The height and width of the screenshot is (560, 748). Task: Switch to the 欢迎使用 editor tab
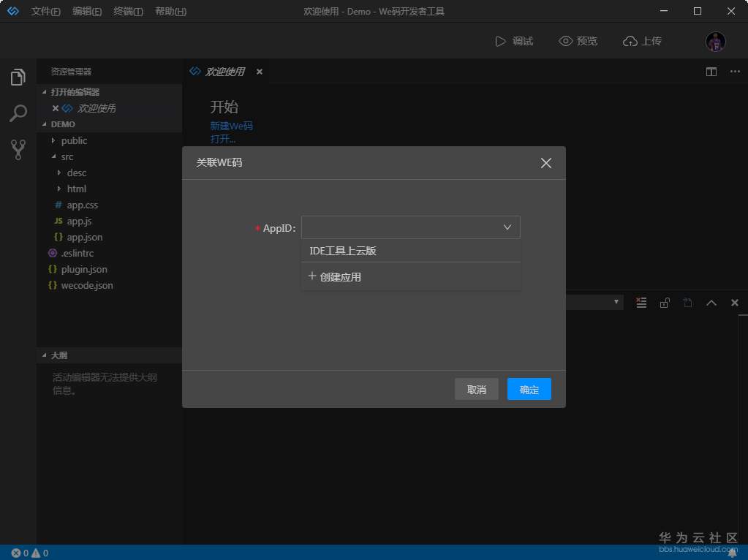[224, 72]
